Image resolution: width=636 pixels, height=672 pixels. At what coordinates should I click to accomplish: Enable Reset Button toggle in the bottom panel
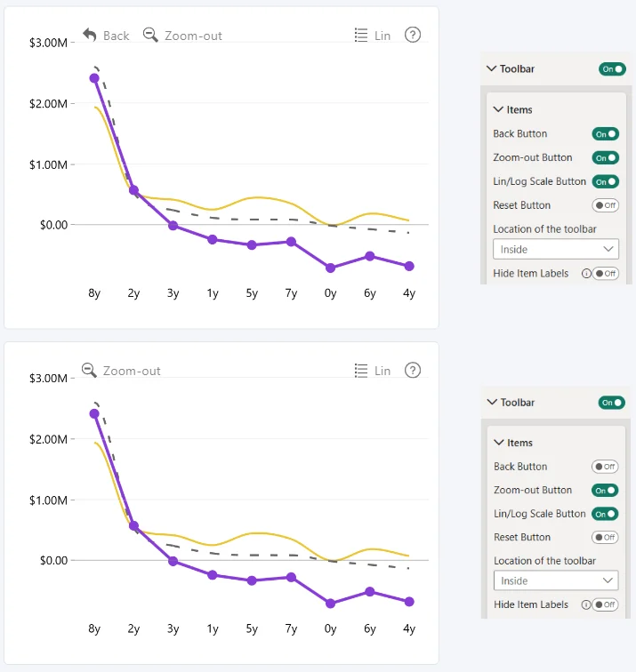point(605,537)
